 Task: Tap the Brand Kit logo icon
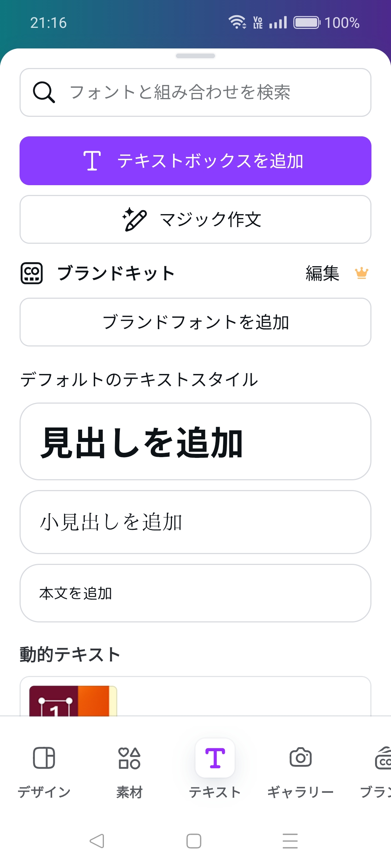click(x=32, y=273)
